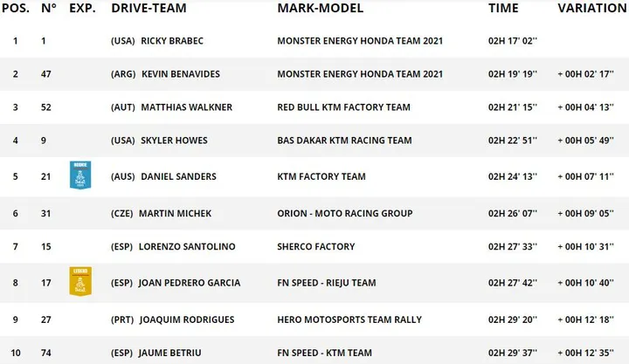This screenshot has height=364, width=629.
Task: Click Joaquim Rodrigues rider name
Action: click(187, 319)
